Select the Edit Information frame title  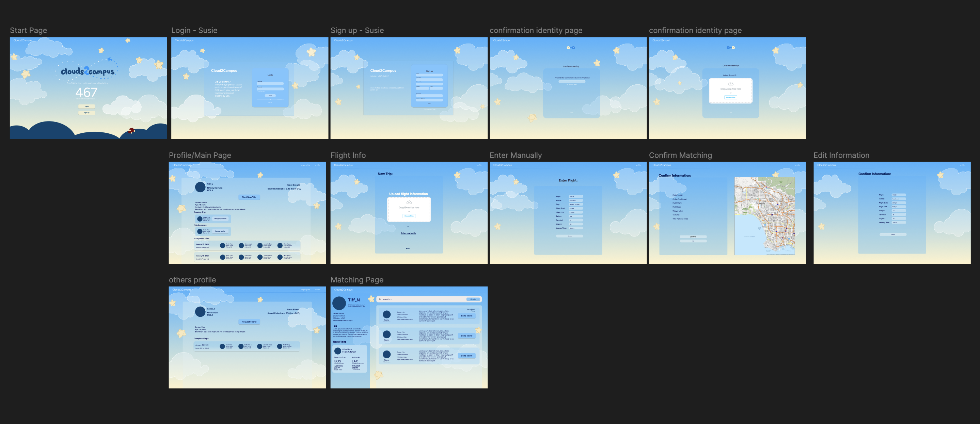tap(841, 155)
